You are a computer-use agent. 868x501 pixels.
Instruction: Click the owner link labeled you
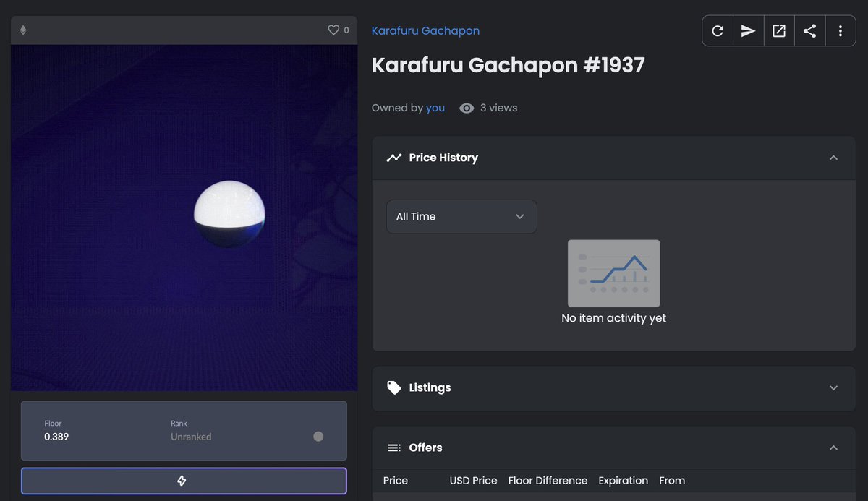pyautogui.click(x=435, y=107)
